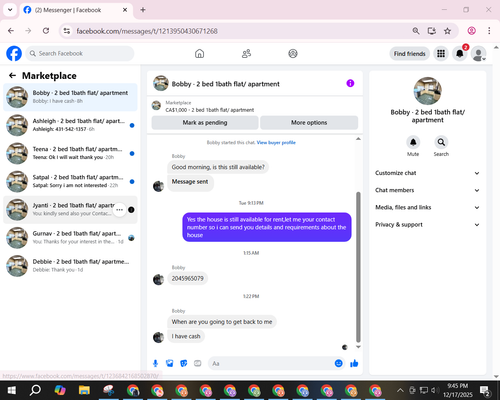Open the Teena conversation
Image resolution: width=500 pixels, height=400 pixels.
[x=70, y=153]
